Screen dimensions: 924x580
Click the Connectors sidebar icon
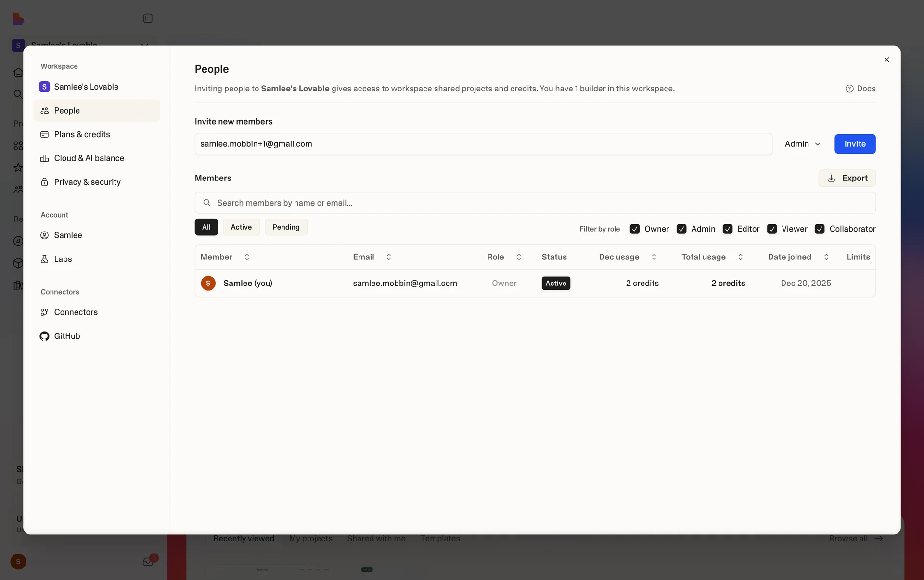pos(44,312)
